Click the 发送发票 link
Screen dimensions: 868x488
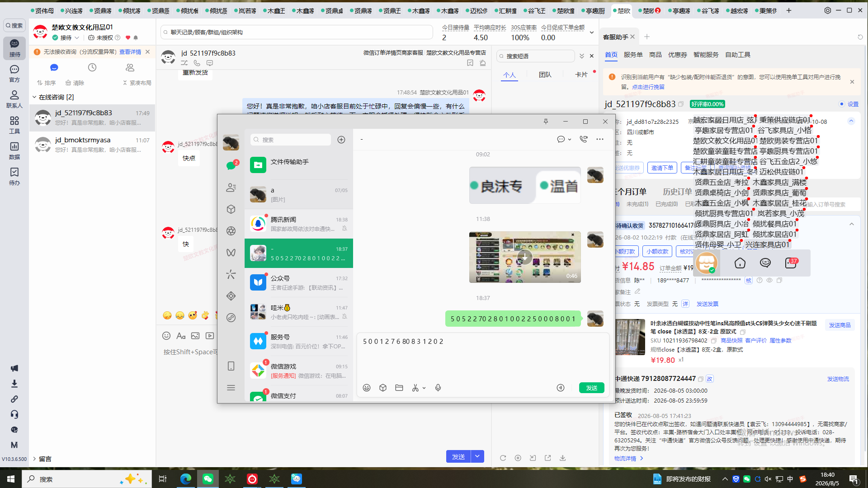[707, 304]
